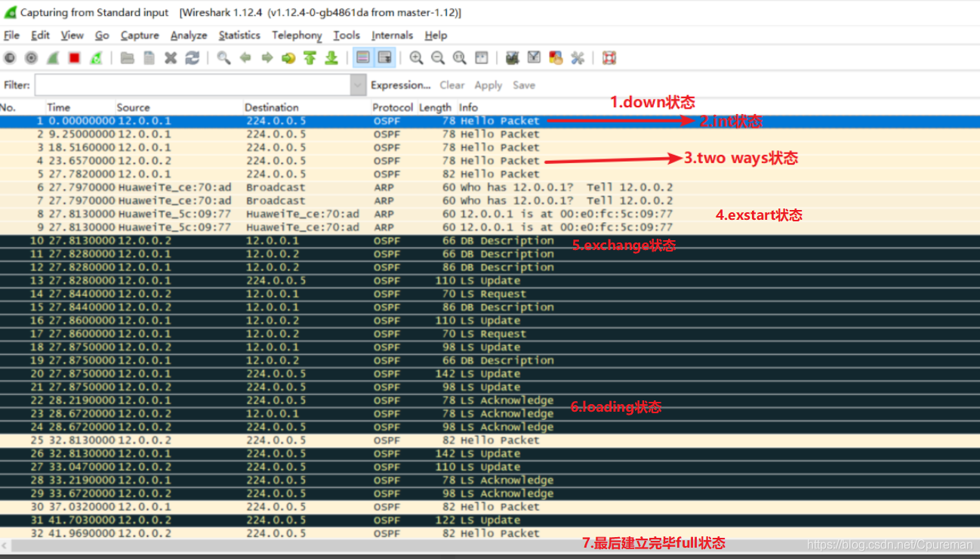Select packet 1 Hello Packet row
The image size is (980, 559).
[x=490, y=121]
